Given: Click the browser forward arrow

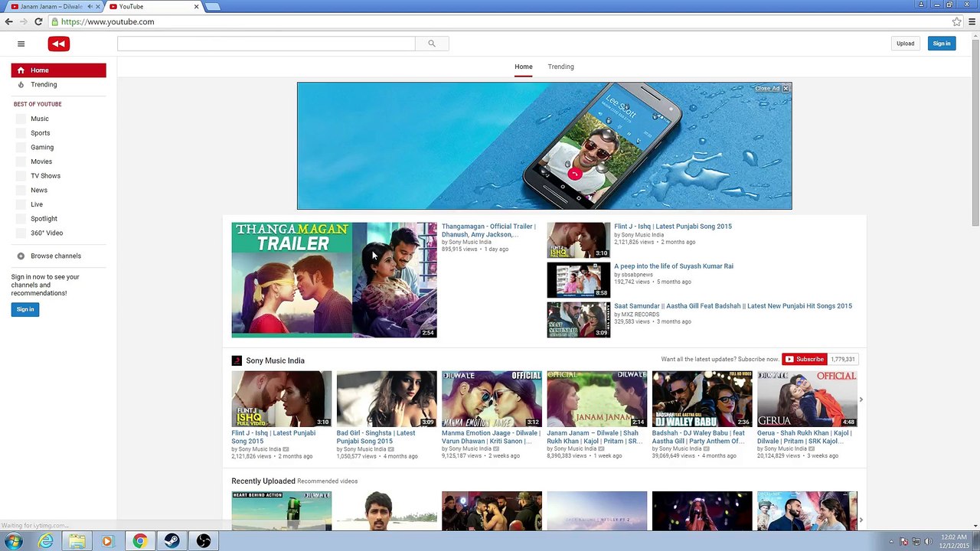Looking at the screenshot, I should [x=23, y=21].
